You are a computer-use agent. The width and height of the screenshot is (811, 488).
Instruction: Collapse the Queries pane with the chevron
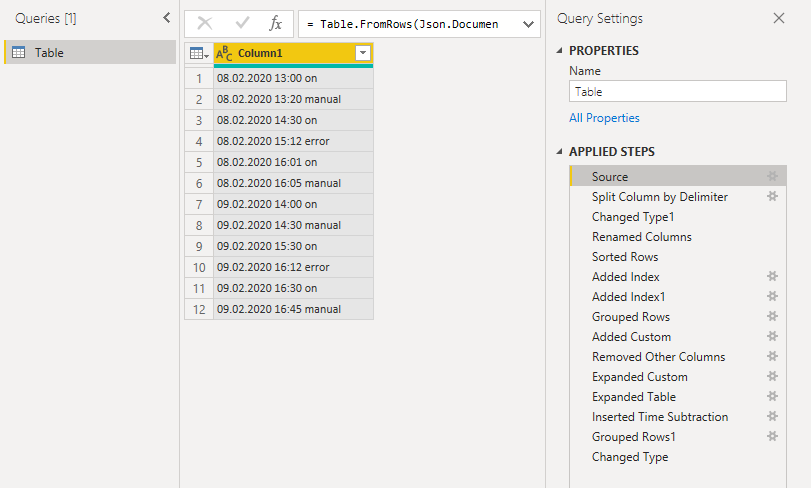pos(167,18)
